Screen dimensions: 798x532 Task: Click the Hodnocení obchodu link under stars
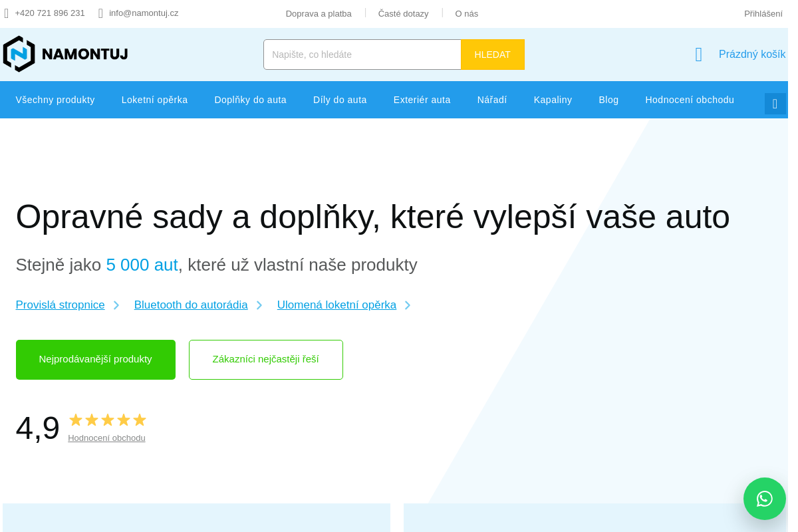tap(106, 438)
